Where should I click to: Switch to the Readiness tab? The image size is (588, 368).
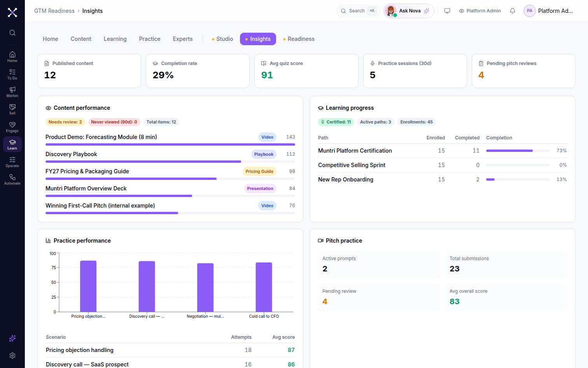pyautogui.click(x=299, y=39)
